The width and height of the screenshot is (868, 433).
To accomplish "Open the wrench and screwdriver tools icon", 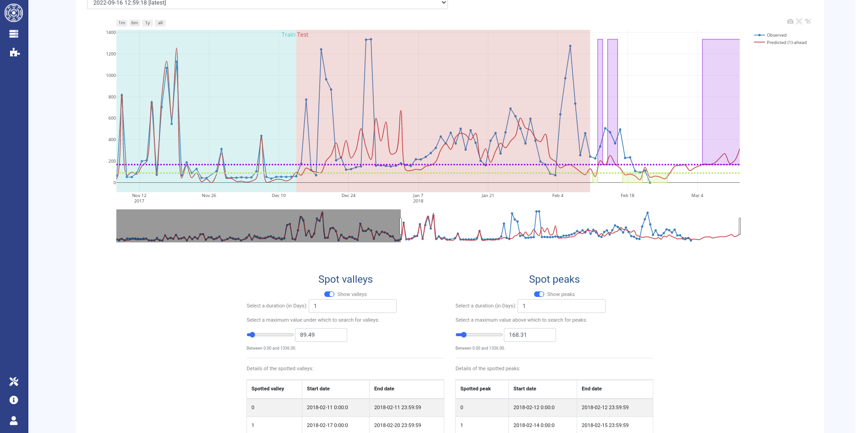I will point(14,381).
